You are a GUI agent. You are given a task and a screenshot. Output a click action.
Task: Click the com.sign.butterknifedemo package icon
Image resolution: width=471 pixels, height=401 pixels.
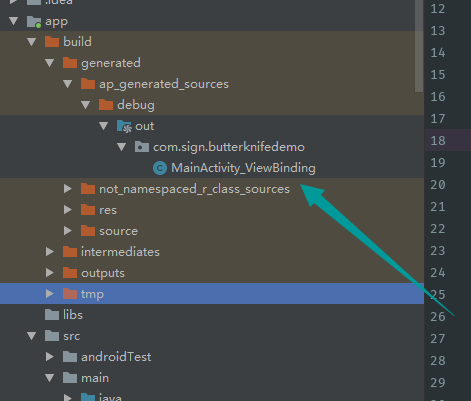click(x=142, y=147)
